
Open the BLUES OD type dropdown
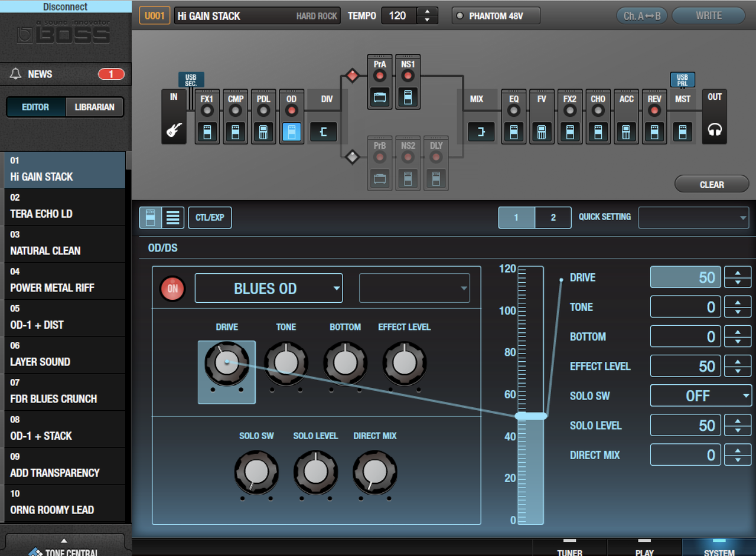(x=269, y=289)
